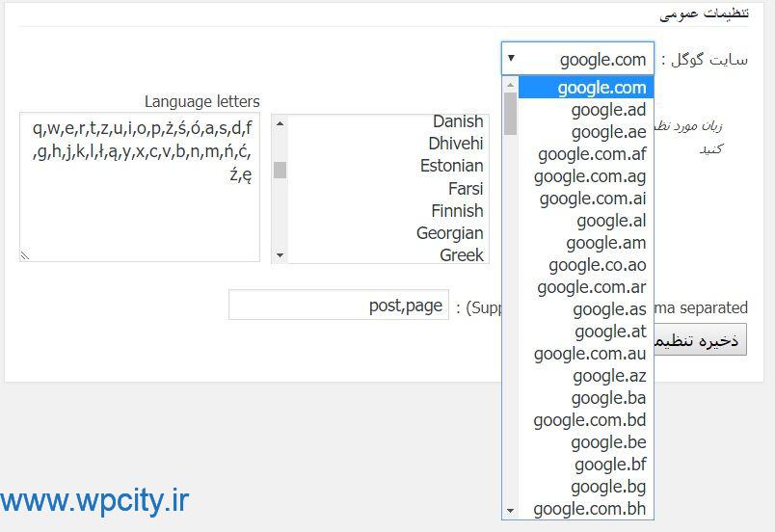
Task: Click the save settings button
Action: coord(701,340)
